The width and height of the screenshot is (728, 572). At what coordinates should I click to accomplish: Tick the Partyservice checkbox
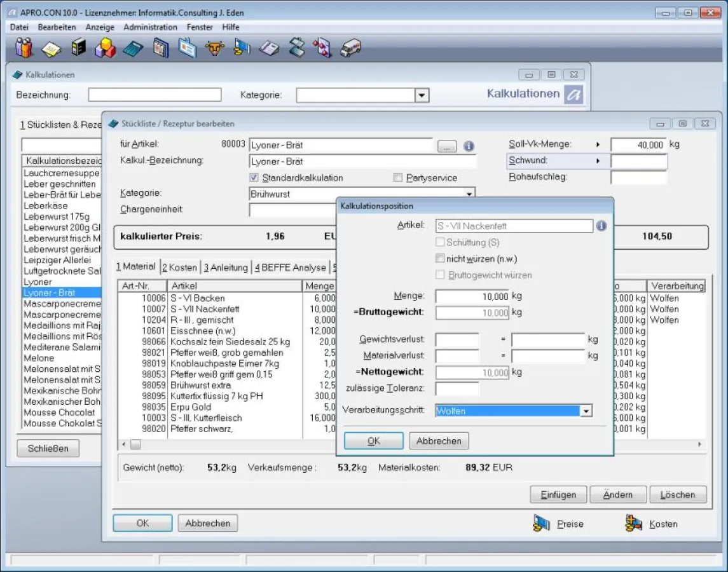398,178
